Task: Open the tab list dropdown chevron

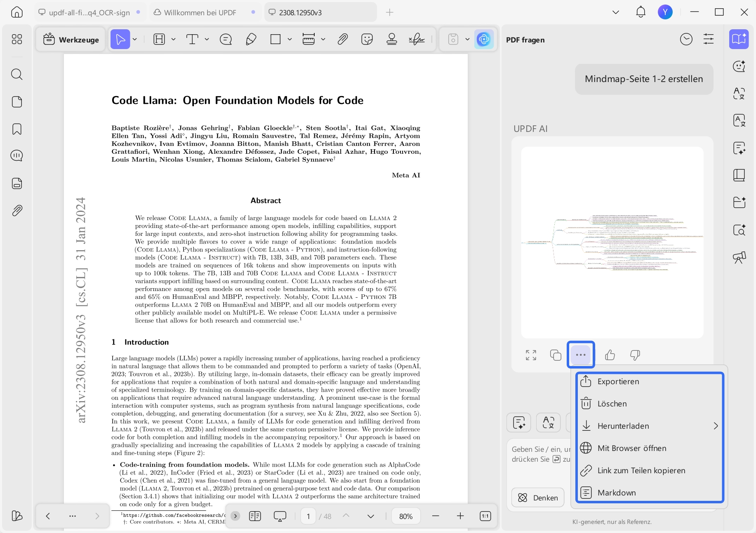Action: 616,12
